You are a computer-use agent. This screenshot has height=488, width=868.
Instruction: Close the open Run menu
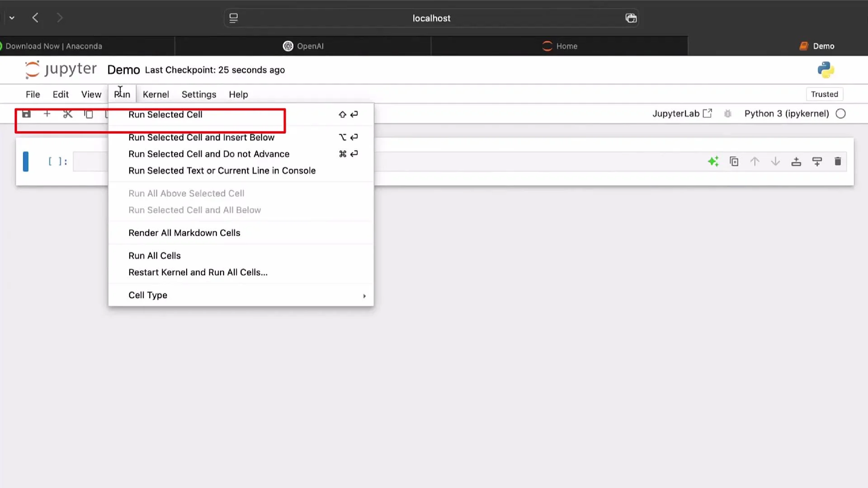pos(122,94)
